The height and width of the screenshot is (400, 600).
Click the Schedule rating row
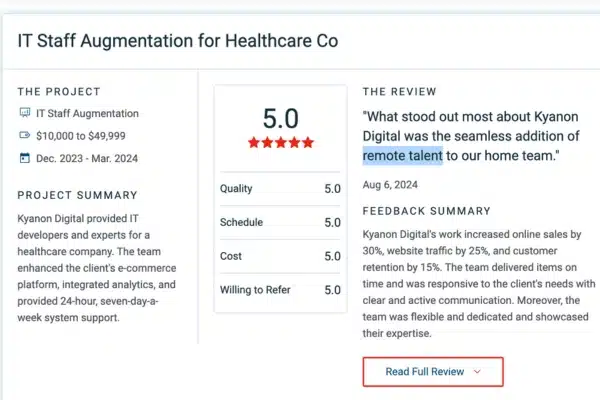(280, 222)
